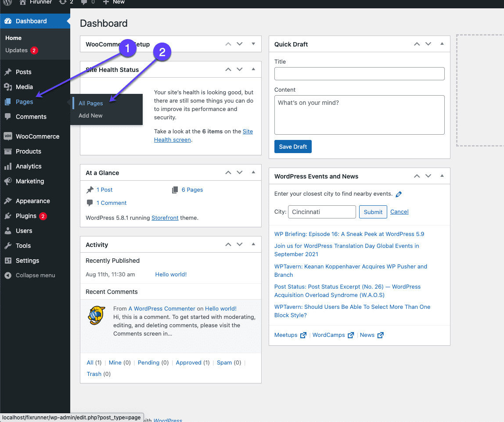
Task: Open the 1 Post link
Action: pos(104,190)
